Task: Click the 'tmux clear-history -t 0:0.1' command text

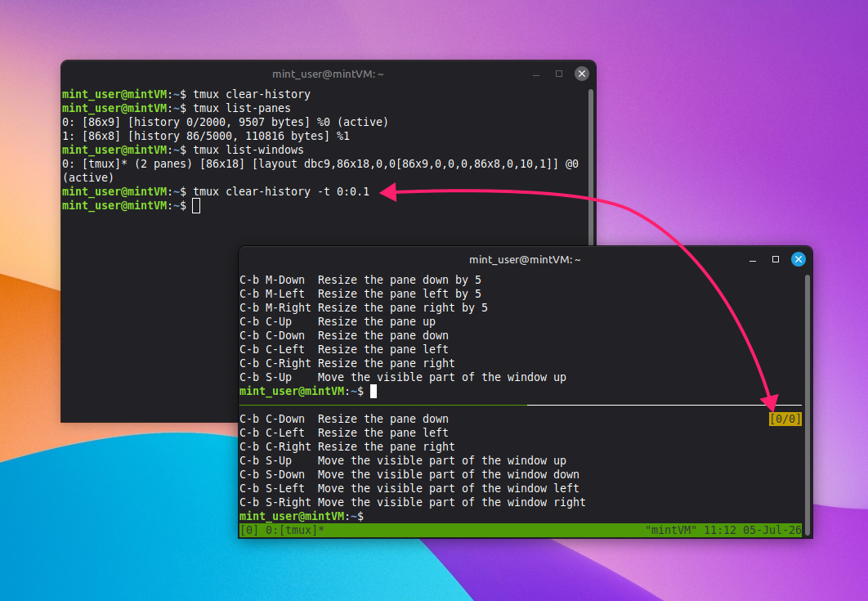Action: point(280,191)
